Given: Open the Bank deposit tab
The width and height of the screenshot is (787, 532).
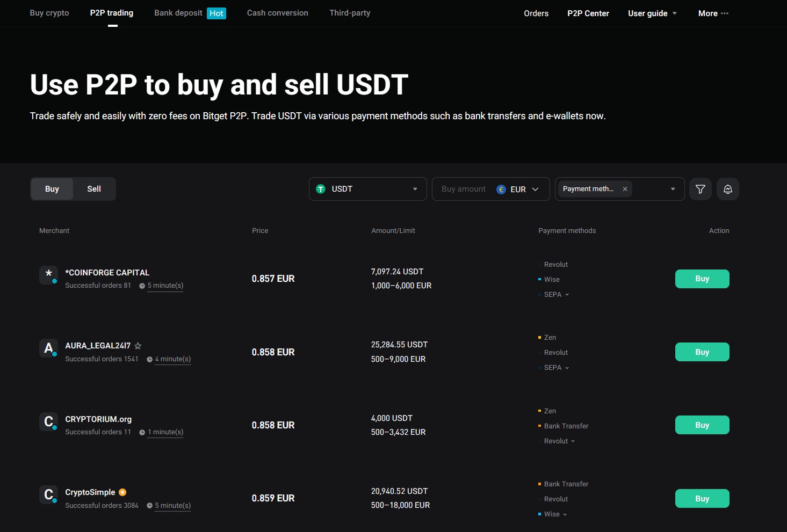Looking at the screenshot, I should (178, 13).
